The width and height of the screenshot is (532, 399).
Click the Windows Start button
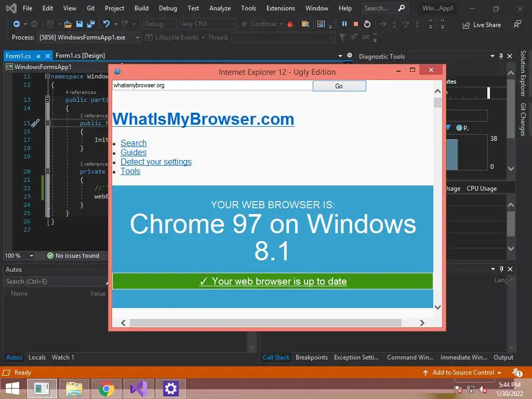12,389
